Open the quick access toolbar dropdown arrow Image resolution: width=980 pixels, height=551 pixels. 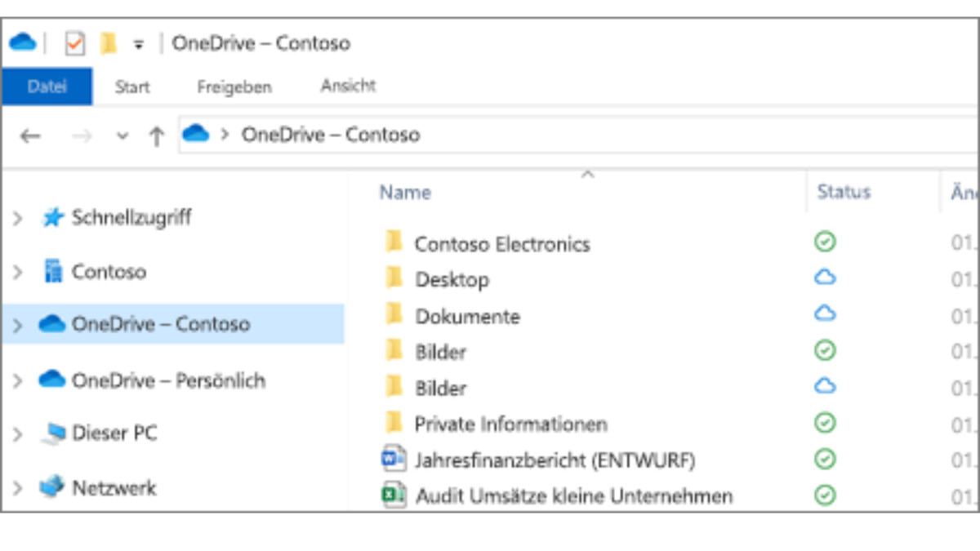tap(136, 44)
